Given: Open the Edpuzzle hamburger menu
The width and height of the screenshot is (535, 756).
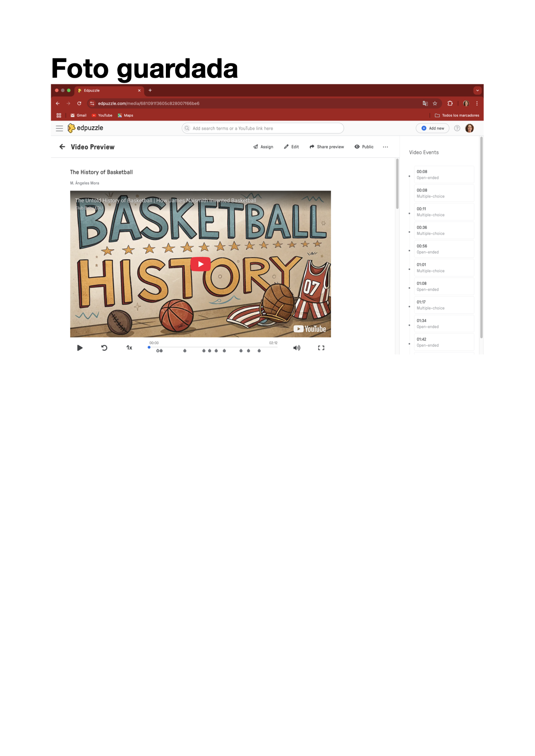Looking at the screenshot, I should [59, 128].
